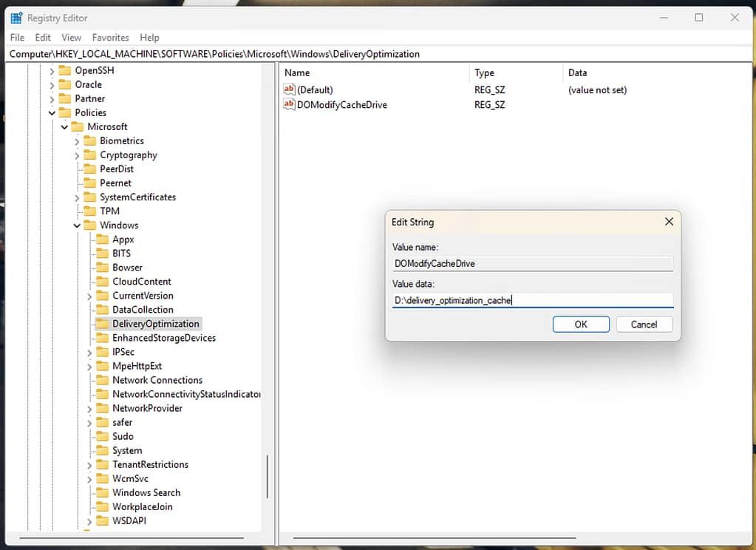Collapse the Windows key chevron
The image size is (756, 550).
pyautogui.click(x=76, y=225)
